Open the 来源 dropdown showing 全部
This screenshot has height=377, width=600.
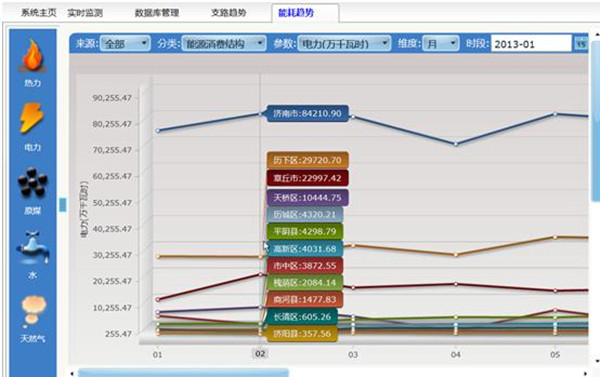pos(125,44)
